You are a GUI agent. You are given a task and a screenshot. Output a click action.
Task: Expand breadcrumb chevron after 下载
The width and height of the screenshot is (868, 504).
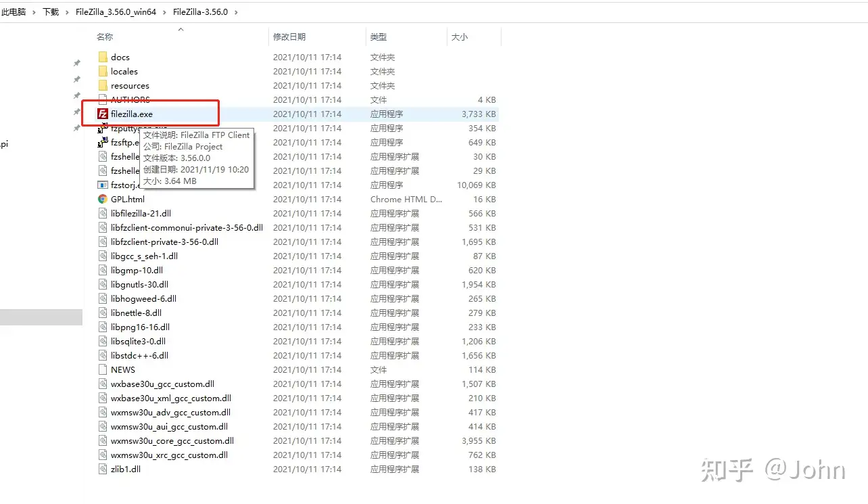tap(68, 12)
